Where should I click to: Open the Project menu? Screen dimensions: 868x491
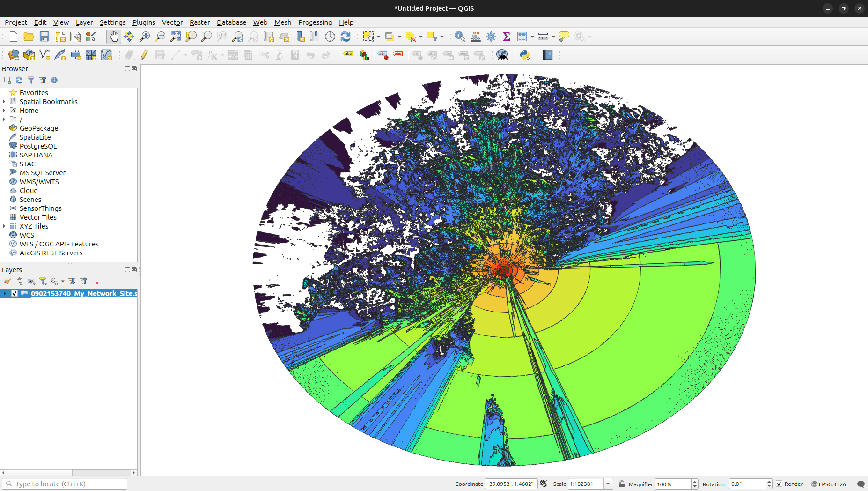coord(16,22)
